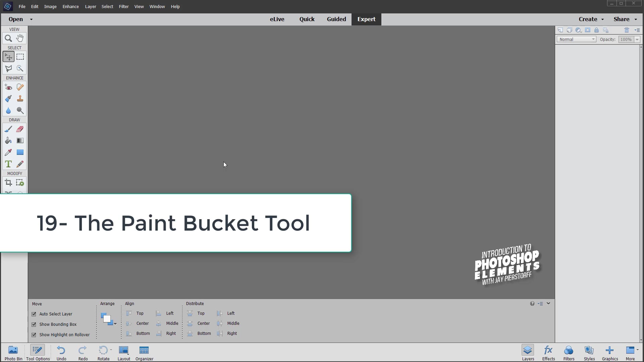Viewport: 644px width, 362px height.
Task: Uncheck Auto Select Layer
Action: tap(34, 314)
